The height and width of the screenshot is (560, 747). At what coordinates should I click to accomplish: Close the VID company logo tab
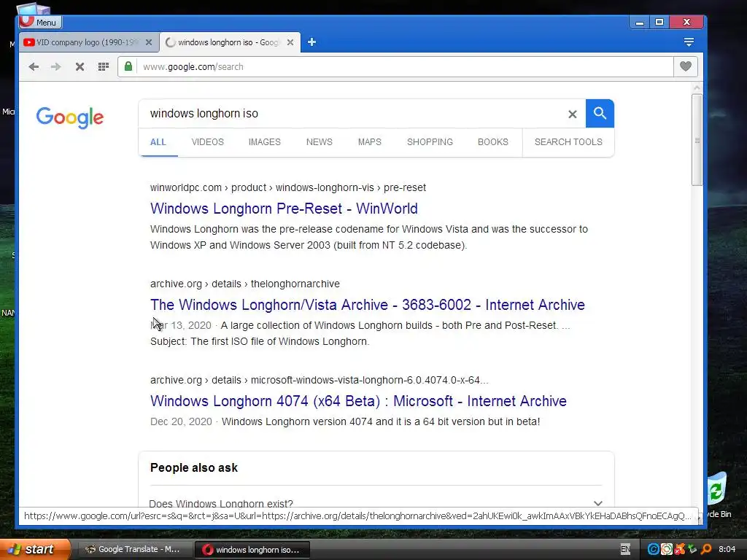point(149,42)
